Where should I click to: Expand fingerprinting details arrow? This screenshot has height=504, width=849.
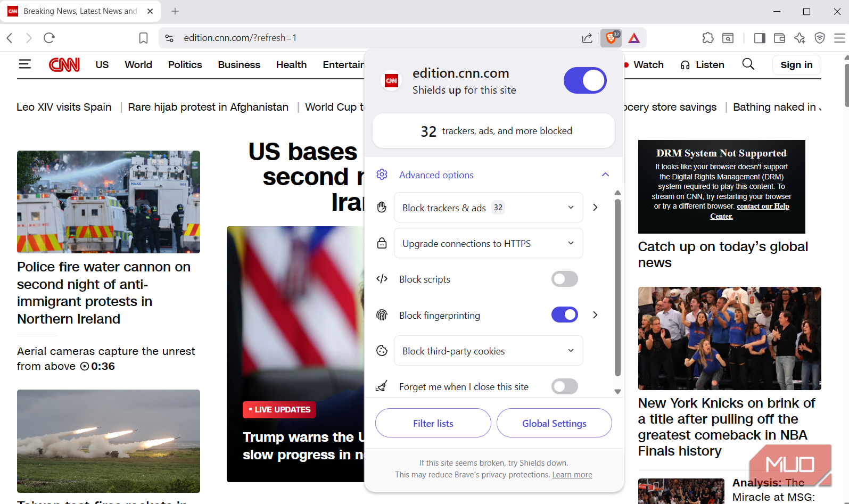coord(595,315)
